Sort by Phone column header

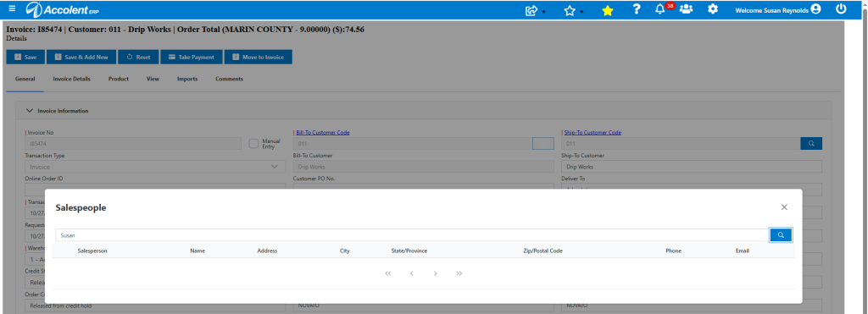pos(674,251)
